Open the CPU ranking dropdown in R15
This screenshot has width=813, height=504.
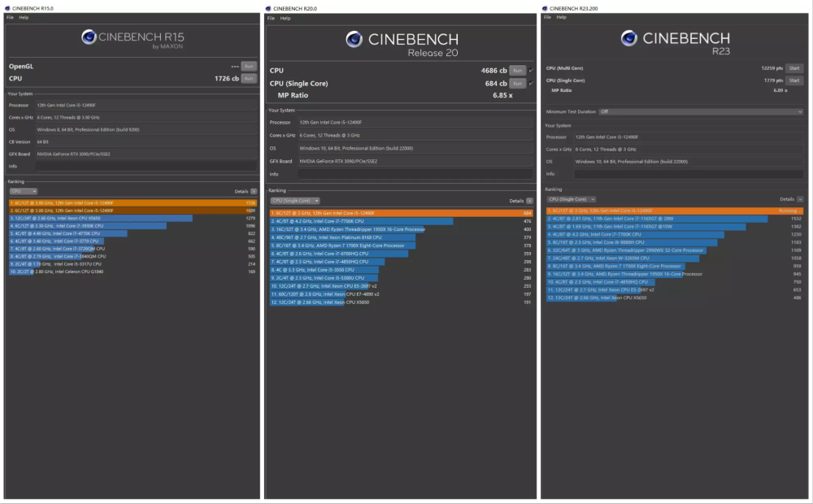tap(23, 191)
